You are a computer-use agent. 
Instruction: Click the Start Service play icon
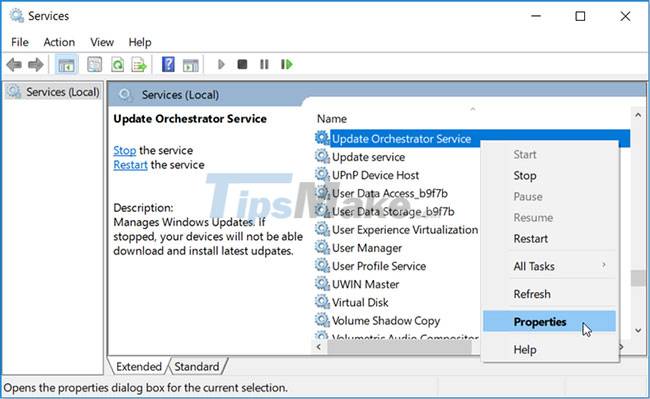221,64
